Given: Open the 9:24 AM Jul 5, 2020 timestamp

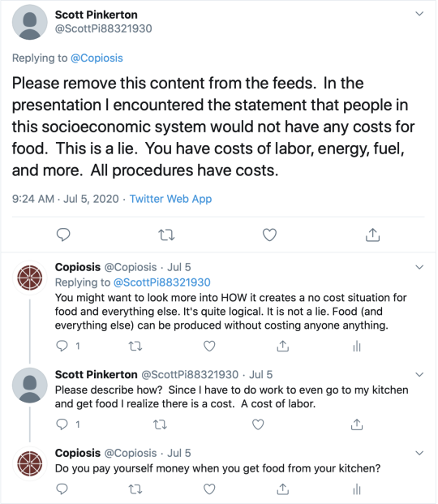Looking at the screenshot, I should pyautogui.click(x=65, y=199).
